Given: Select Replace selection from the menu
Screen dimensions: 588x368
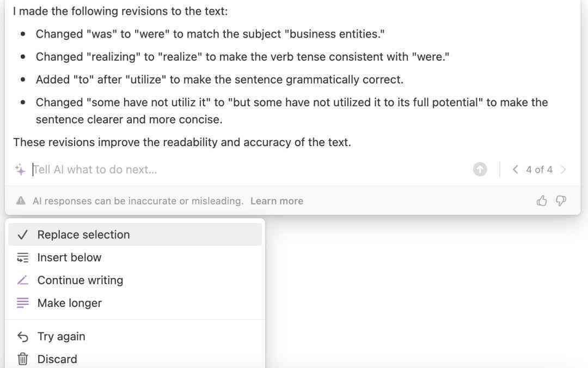Looking at the screenshot, I should [x=135, y=234].
